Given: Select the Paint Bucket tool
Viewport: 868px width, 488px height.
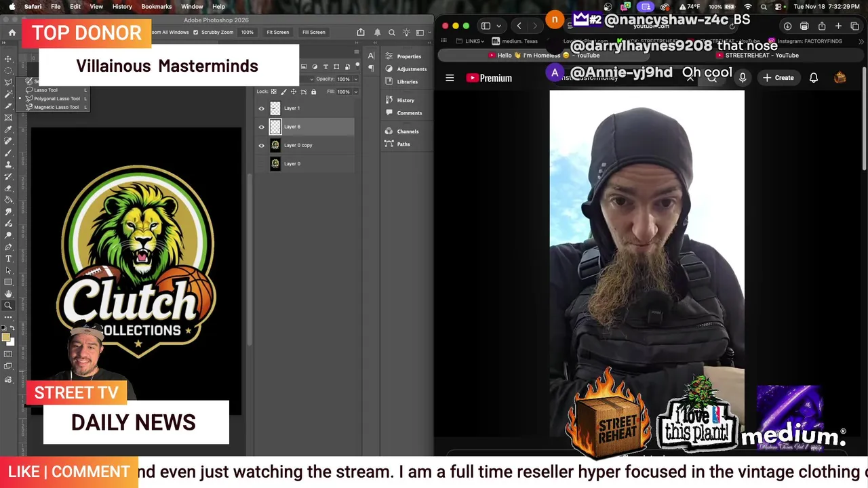Looking at the screenshot, I should pos(8,199).
